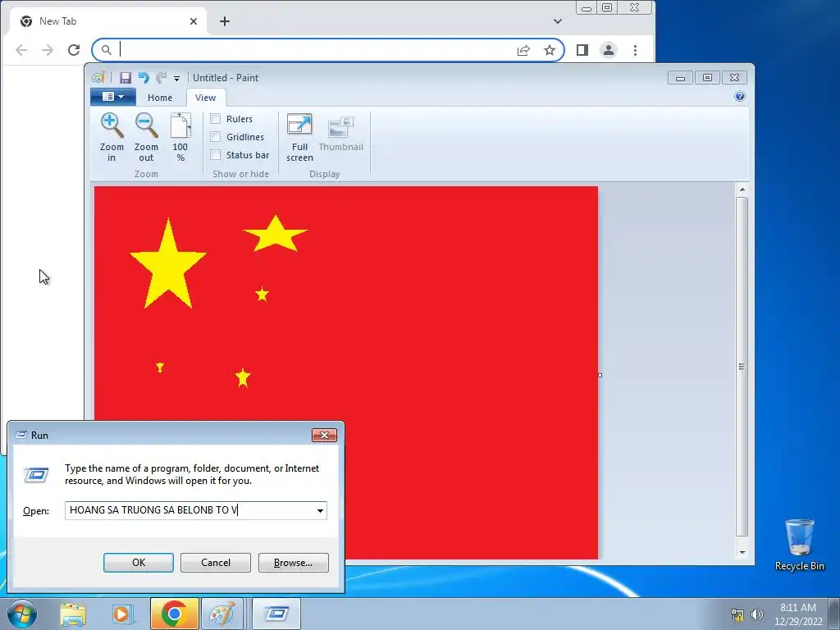The height and width of the screenshot is (630, 840).
Task: Open the Windows Start menu
Action: tap(22, 614)
